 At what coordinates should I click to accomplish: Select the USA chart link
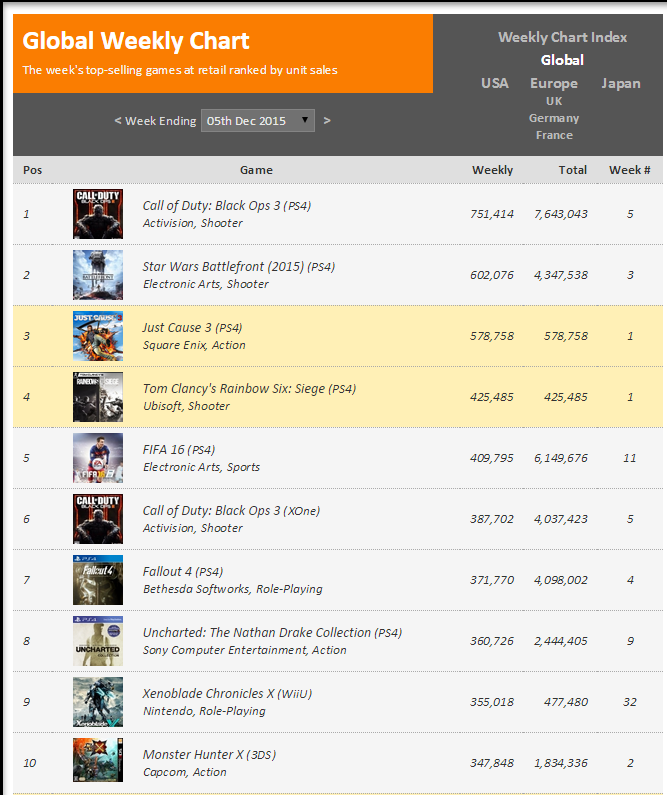point(495,83)
